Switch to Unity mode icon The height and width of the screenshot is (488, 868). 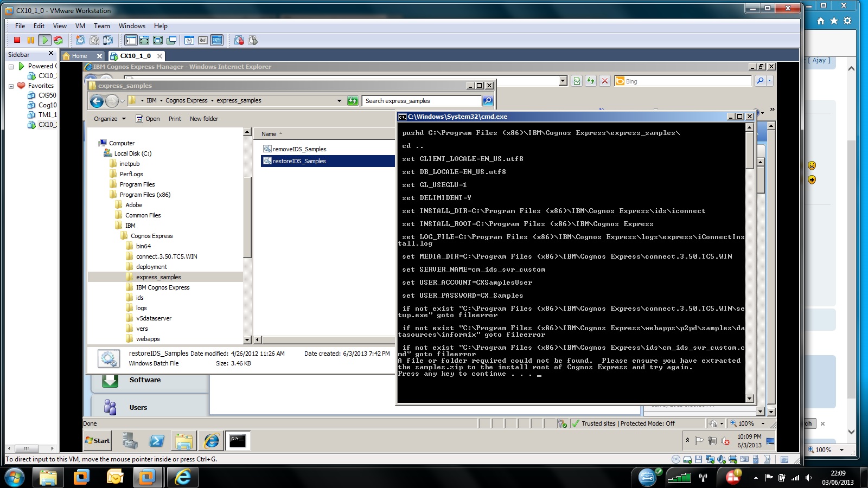[x=171, y=40]
